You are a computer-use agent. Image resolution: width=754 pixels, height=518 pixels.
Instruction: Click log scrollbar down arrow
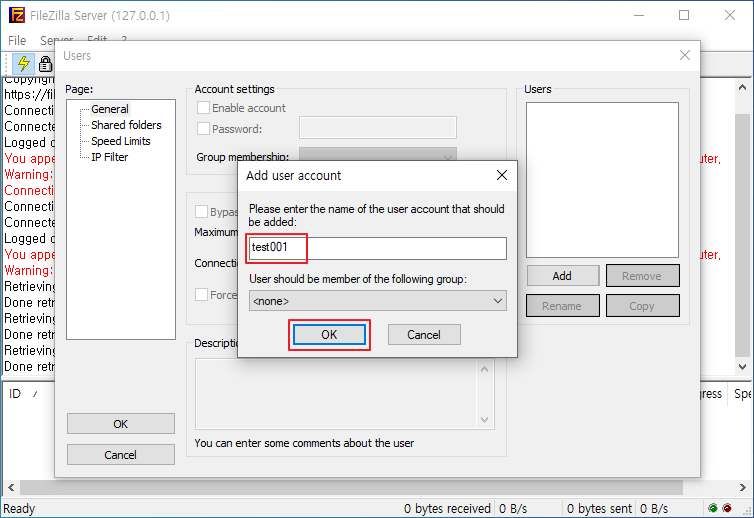(742, 366)
